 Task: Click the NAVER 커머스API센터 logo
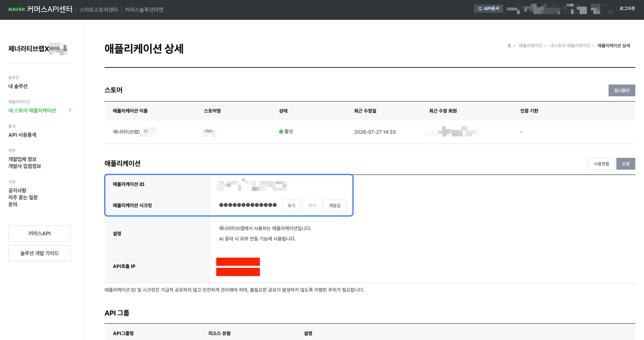click(x=40, y=9)
